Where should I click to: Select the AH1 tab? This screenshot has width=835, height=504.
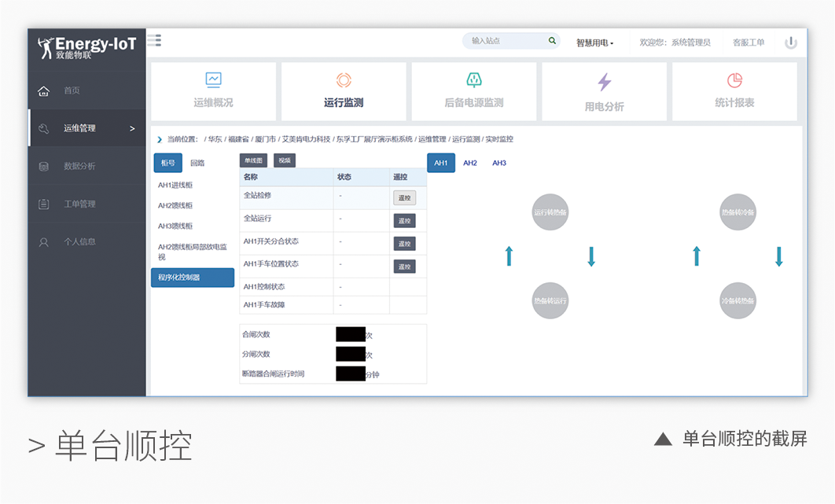(441, 163)
